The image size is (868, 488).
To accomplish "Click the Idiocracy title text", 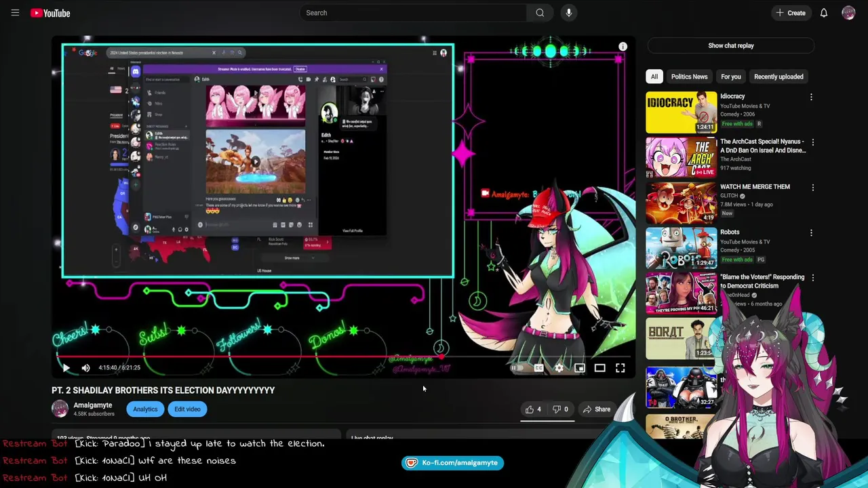I will [x=732, y=96].
